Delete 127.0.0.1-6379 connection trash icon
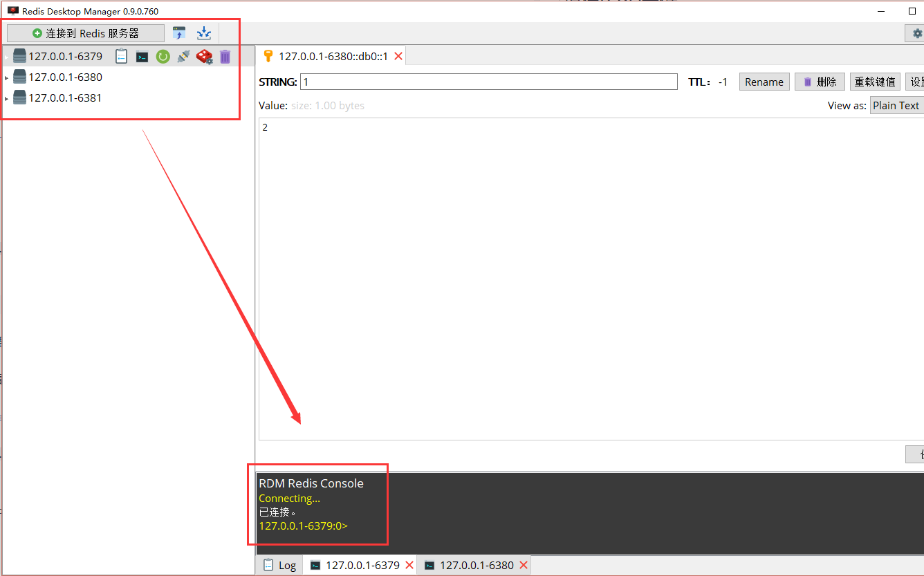 coord(225,57)
